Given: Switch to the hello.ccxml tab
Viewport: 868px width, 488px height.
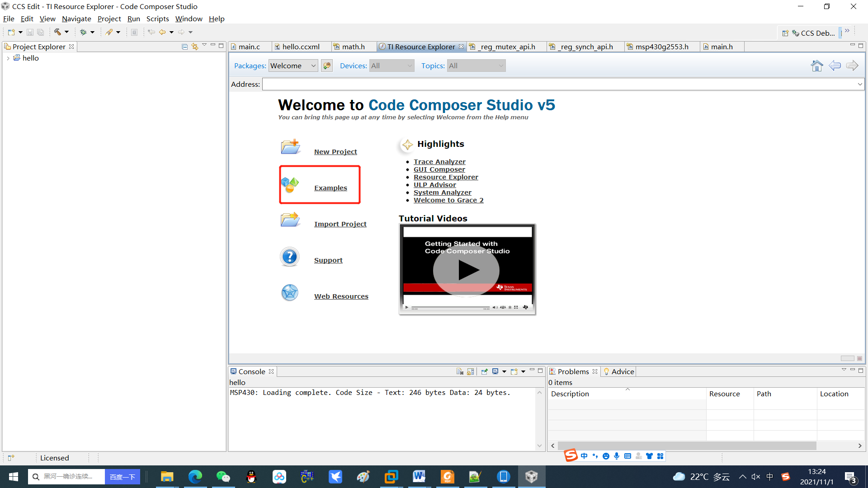Looking at the screenshot, I should pos(300,47).
